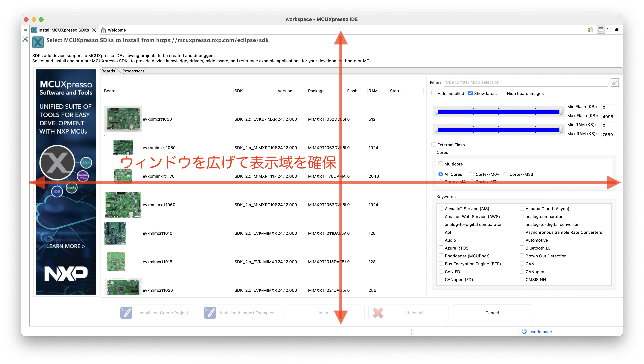The image size is (644, 364).
Task: Uncheck the Show latest checkbox
Action: pos(470,93)
